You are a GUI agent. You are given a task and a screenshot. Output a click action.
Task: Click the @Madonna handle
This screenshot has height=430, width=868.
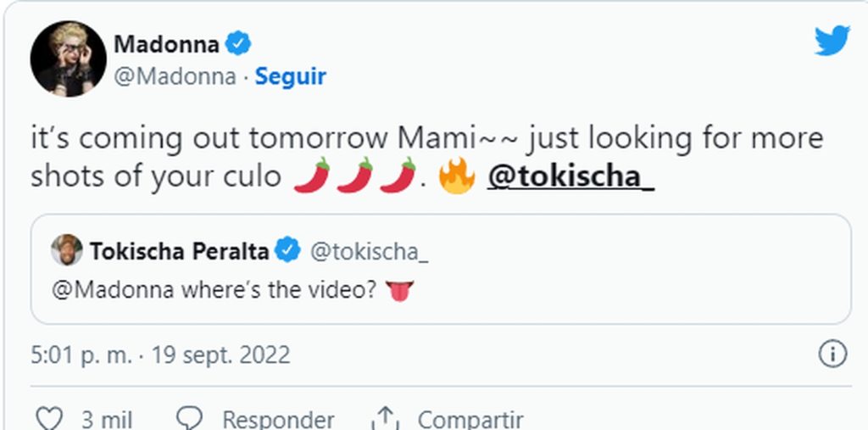(175, 76)
